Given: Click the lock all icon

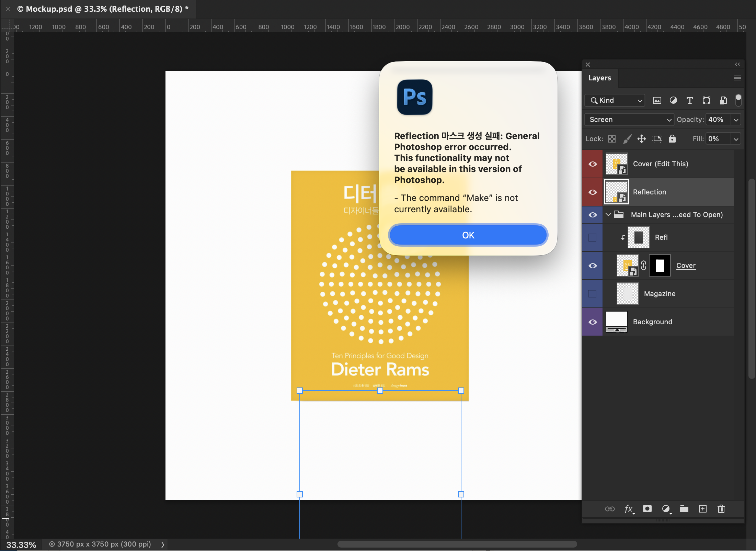Looking at the screenshot, I should pos(672,139).
